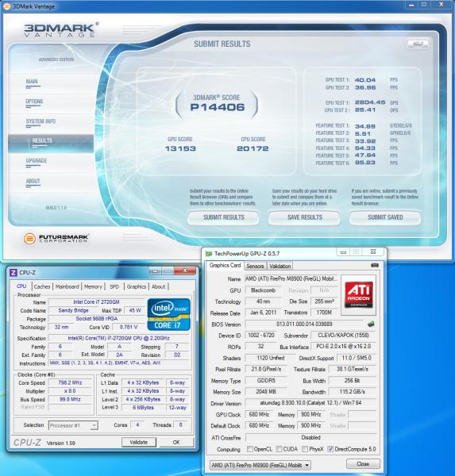Open the SPD tab in CPU-Z

[114, 286]
